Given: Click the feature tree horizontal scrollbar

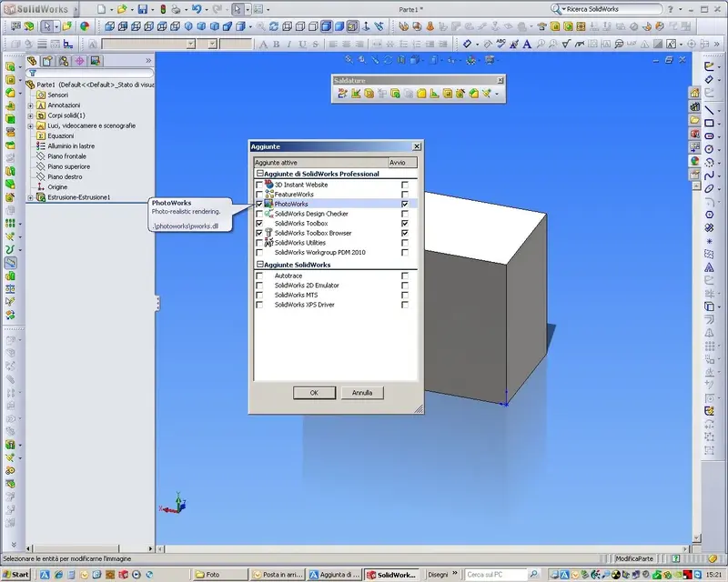Looking at the screenshot, I should pyautogui.click(x=89, y=548).
